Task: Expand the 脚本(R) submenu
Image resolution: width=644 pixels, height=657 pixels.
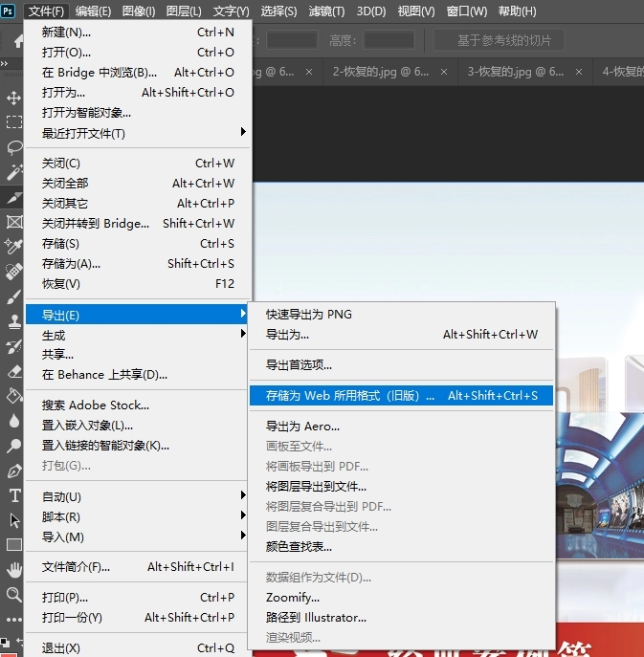Action: point(139,516)
